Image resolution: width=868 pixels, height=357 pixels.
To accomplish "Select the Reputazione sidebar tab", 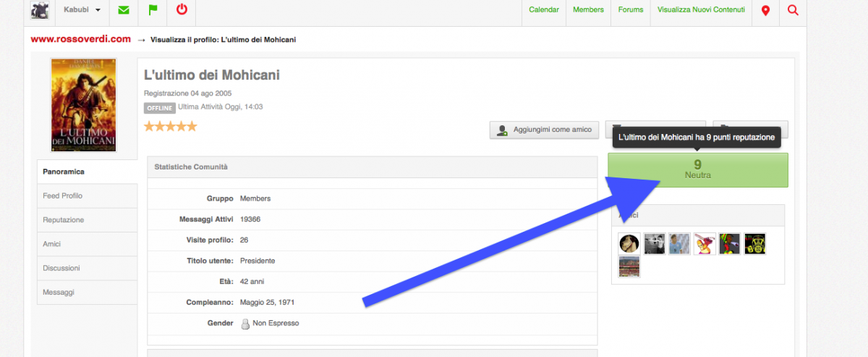I will 64,219.
